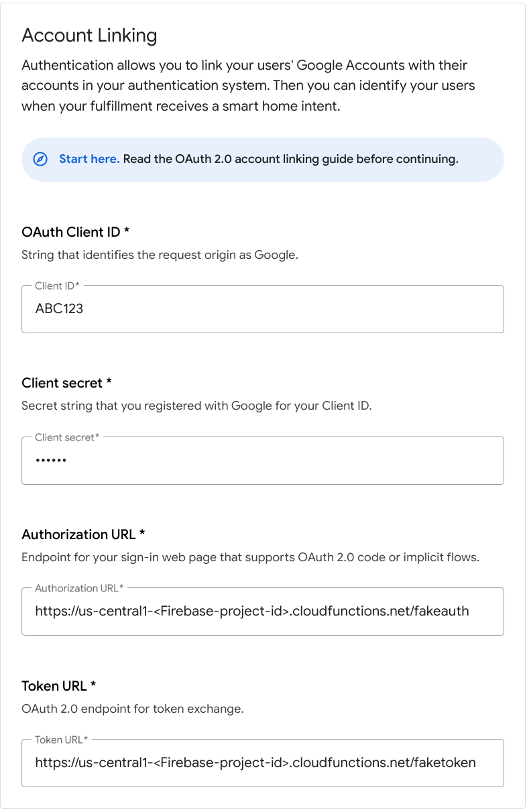Image resolution: width=527 pixels, height=812 pixels.
Task: Click the "Endpoint for your sign-in web page" helper text
Action: 250,557
